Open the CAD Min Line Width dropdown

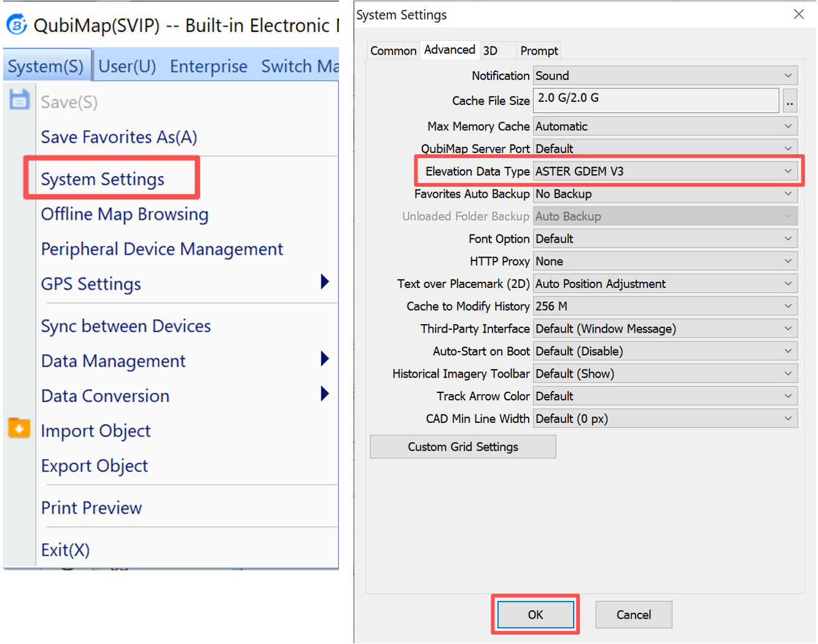tap(665, 419)
